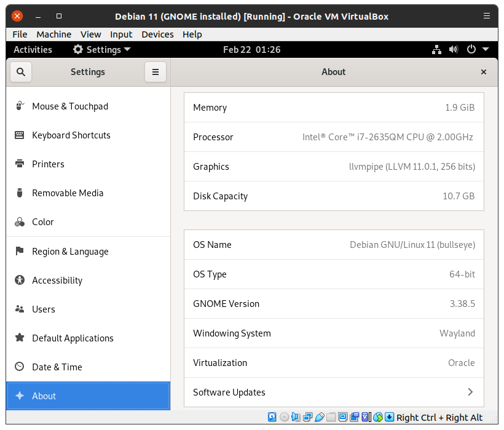Open the system menu dropdown arrow
This screenshot has height=430, width=504.
point(486,50)
